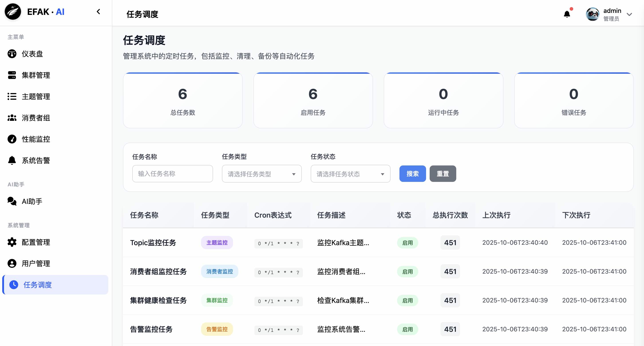Click the performance monitor gauge icon

pyautogui.click(x=12, y=139)
